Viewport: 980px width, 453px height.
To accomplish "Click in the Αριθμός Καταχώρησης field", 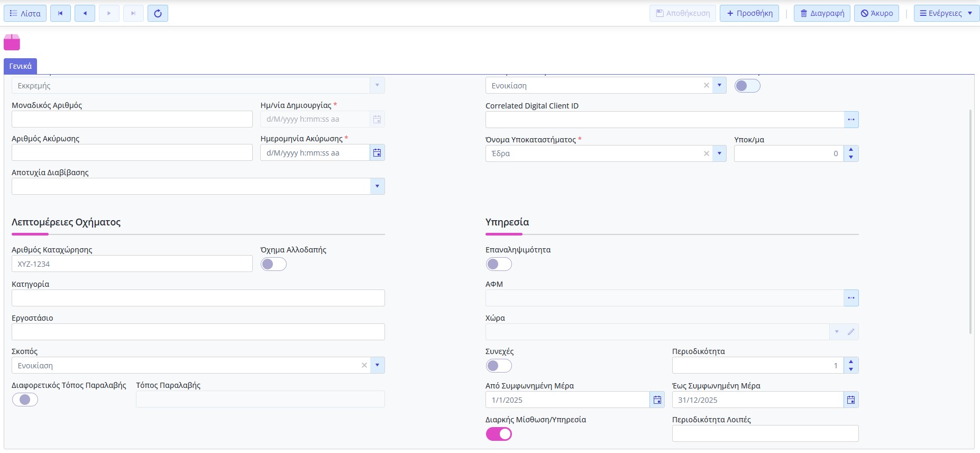I will point(132,264).
